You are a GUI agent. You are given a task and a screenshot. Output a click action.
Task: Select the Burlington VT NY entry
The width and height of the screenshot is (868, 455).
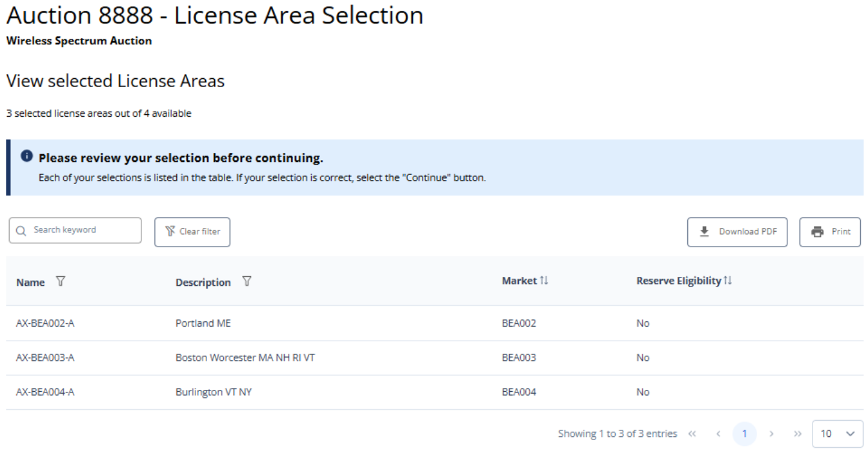pyautogui.click(x=214, y=392)
